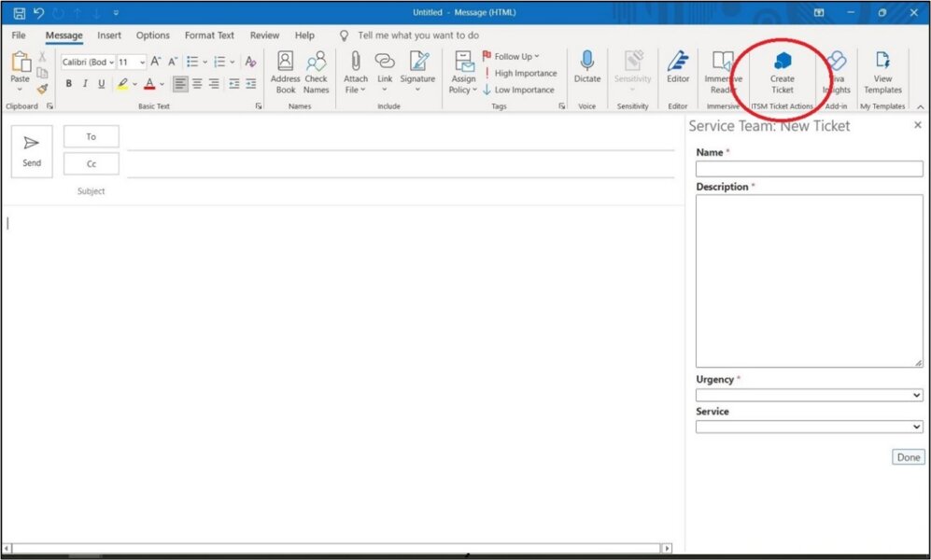Run Check Names on recipients

tap(317, 73)
